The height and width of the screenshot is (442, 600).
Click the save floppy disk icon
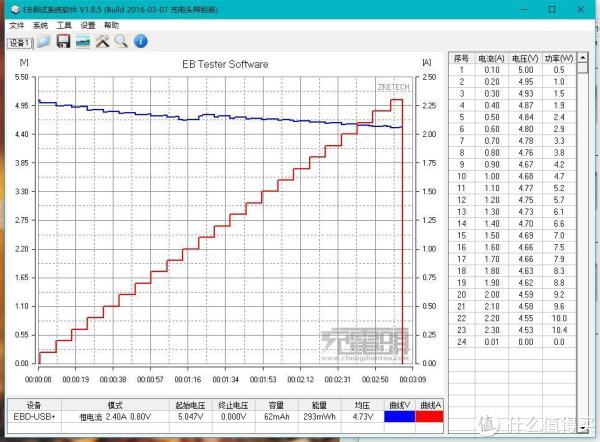[x=63, y=41]
